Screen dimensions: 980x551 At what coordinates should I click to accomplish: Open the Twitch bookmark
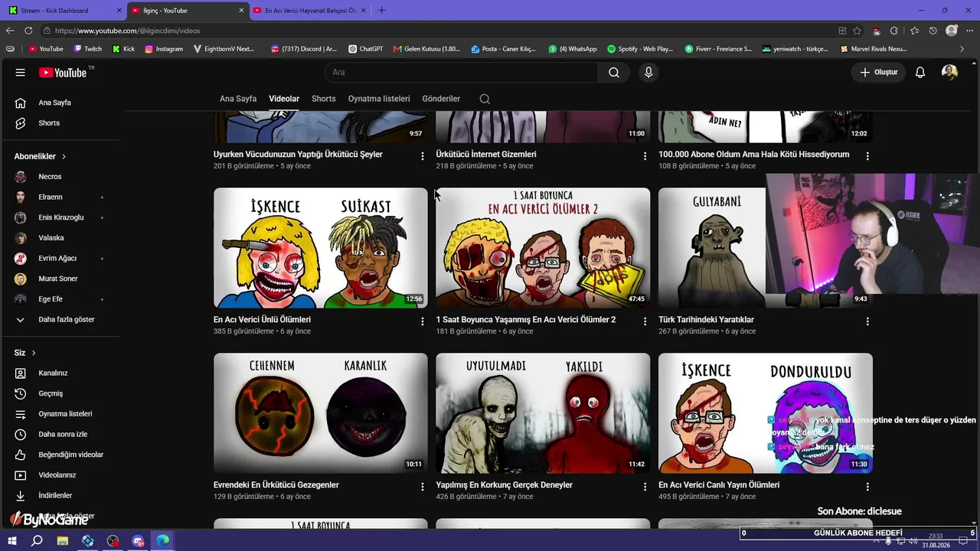[87, 49]
